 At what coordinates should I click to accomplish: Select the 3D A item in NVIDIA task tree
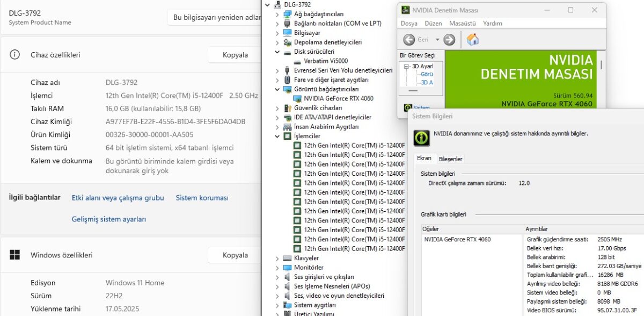click(x=427, y=82)
